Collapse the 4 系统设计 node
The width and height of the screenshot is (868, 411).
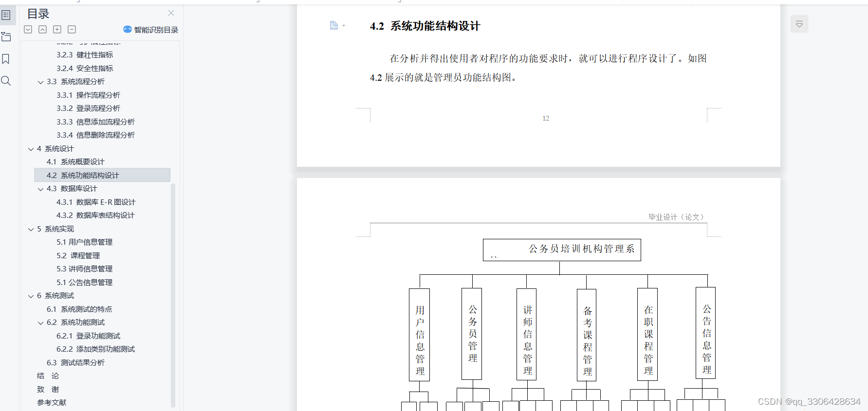31,149
